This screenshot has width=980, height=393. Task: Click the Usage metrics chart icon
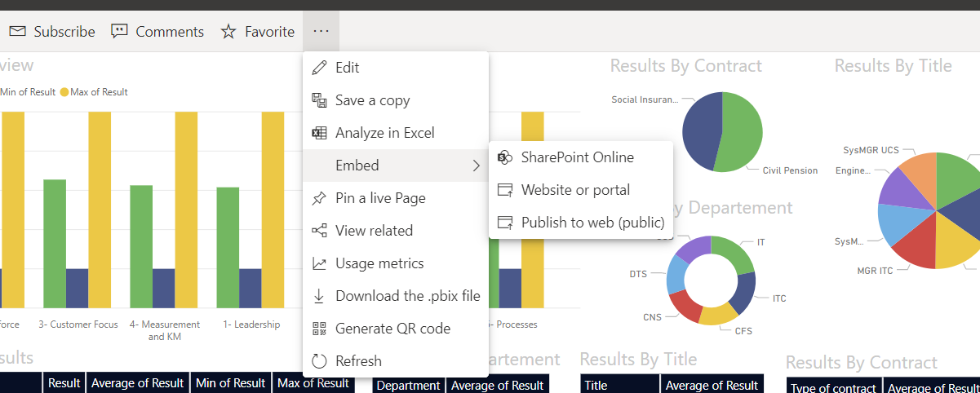319,263
